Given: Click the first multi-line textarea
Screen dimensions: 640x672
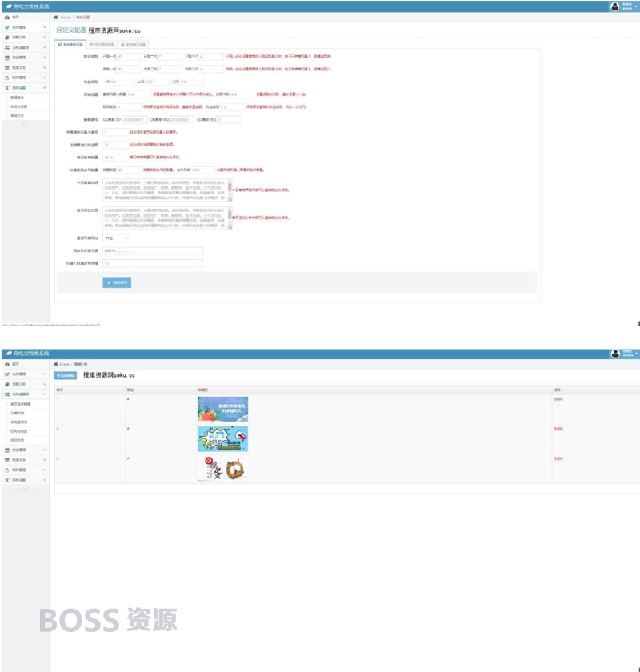Looking at the screenshot, I should coord(167,190).
